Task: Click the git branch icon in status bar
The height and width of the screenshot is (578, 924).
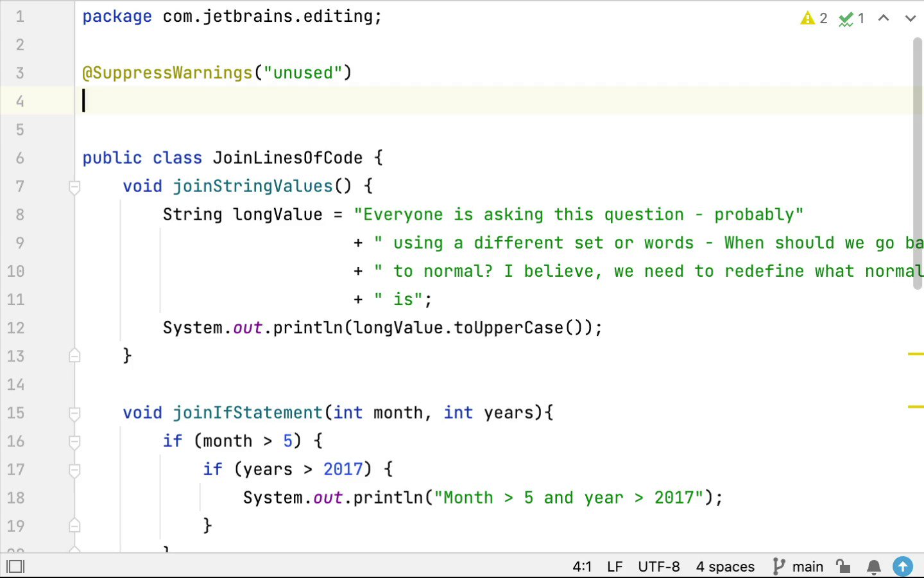Action: pyautogui.click(x=779, y=566)
